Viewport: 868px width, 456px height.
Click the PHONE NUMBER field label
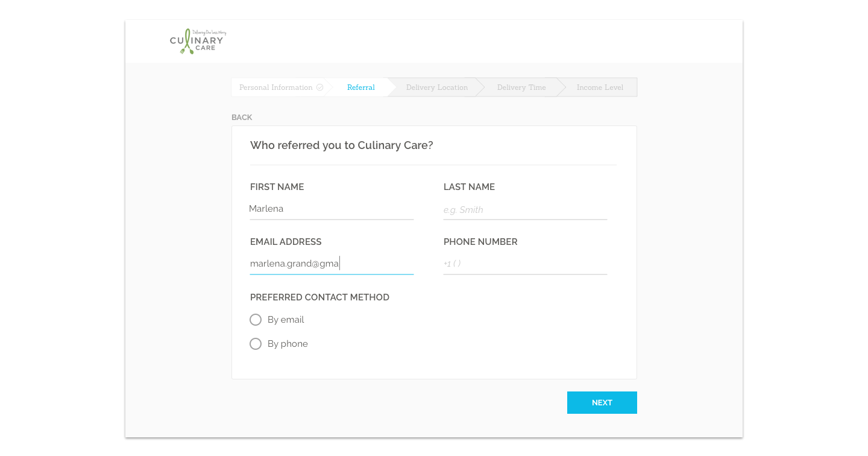coord(480,242)
